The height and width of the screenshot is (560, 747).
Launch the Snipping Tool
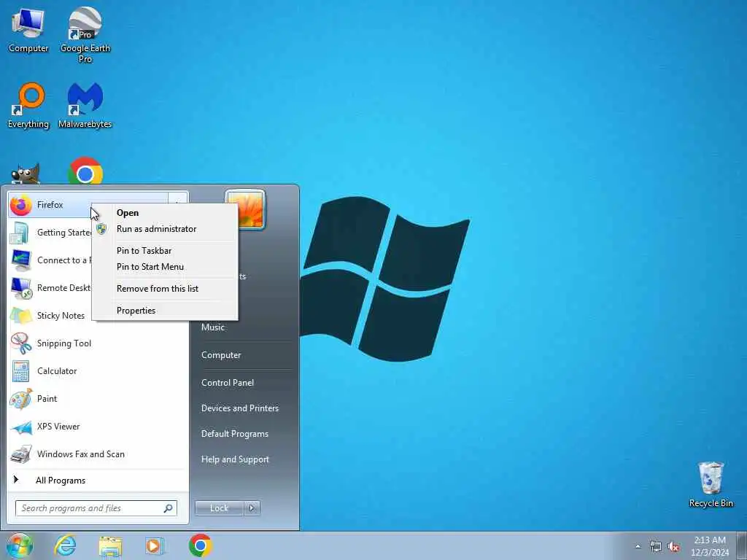pos(98,343)
